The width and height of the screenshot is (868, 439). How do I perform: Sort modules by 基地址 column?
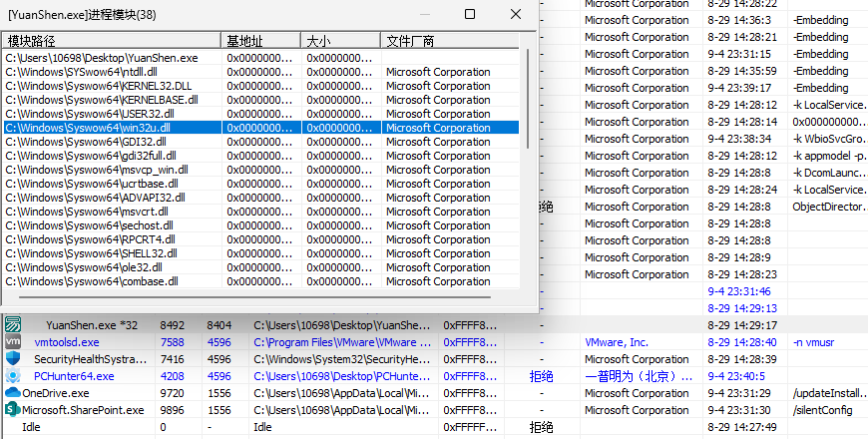pos(260,41)
